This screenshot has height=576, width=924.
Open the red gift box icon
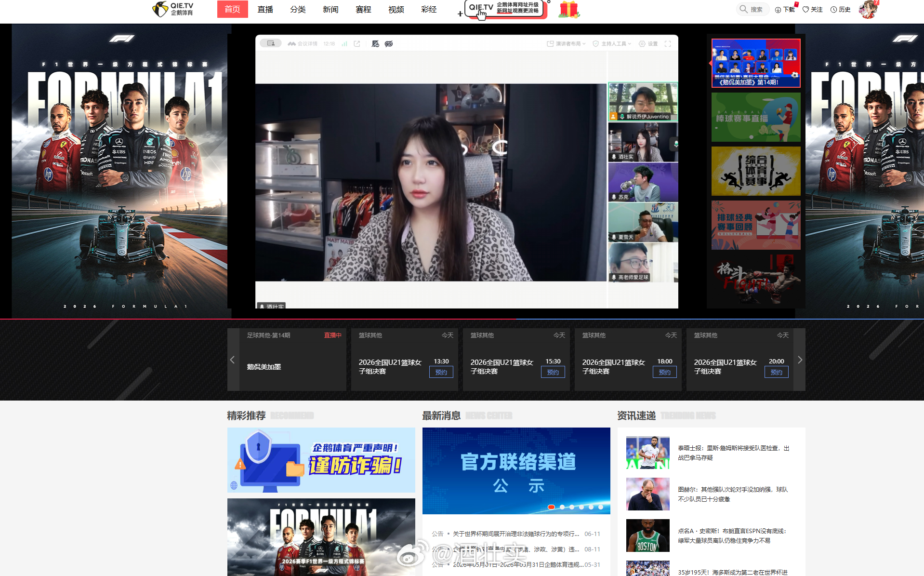568,9
